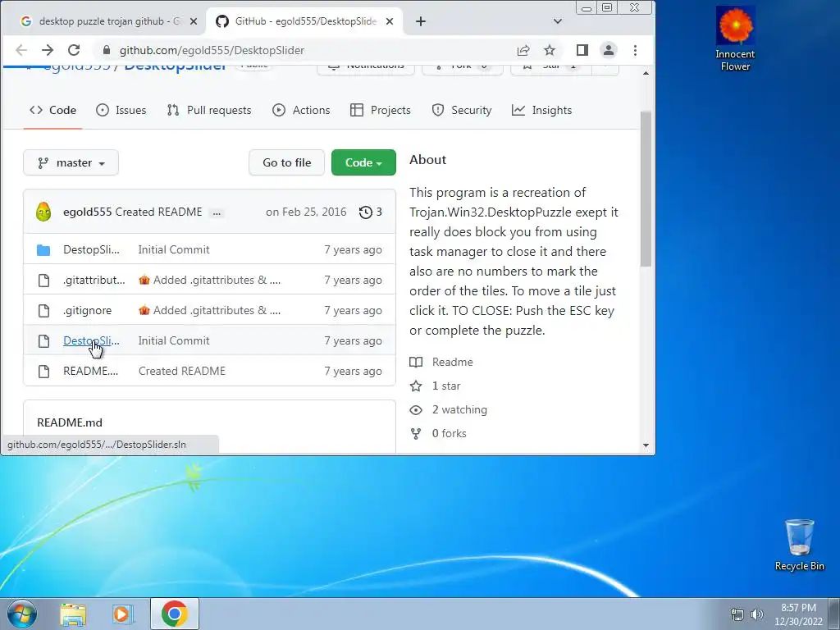The image size is (840, 630).
Task: Click the taskbar clock showing 8:57 PM
Action: (x=798, y=614)
